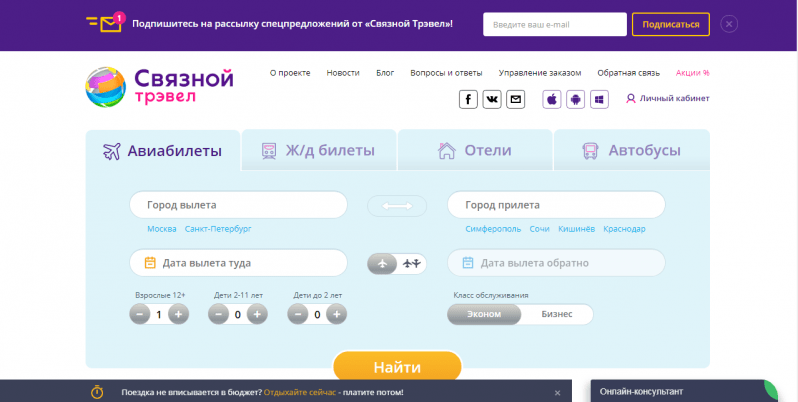Click the stopwatch icon in bottom banner
Image resolution: width=798 pixels, height=402 pixels.
tap(97, 392)
